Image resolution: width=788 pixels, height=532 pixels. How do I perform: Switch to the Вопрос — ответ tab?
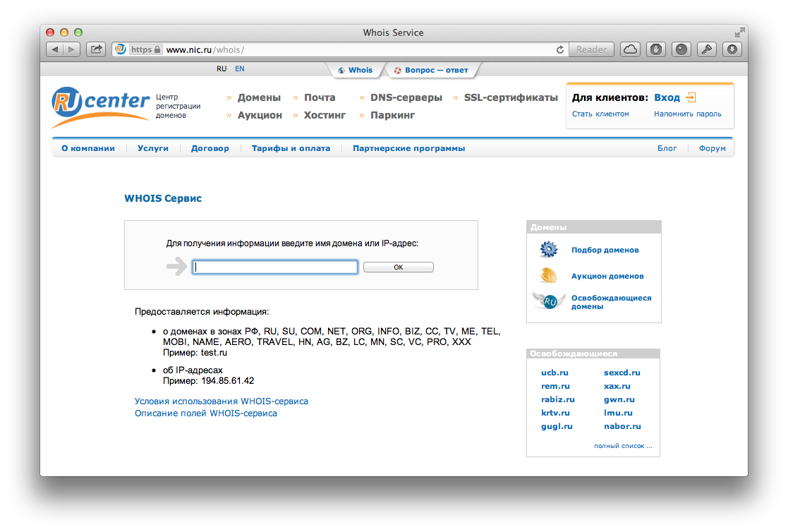(x=430, y=70)
